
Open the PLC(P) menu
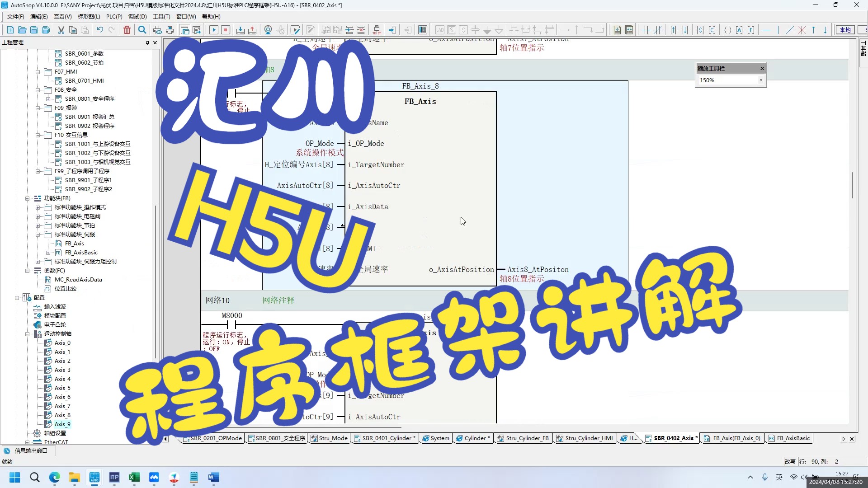(x=114, y=16)
